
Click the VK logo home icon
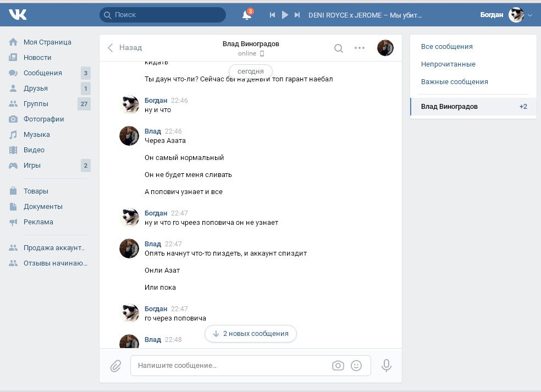point(18,15)
